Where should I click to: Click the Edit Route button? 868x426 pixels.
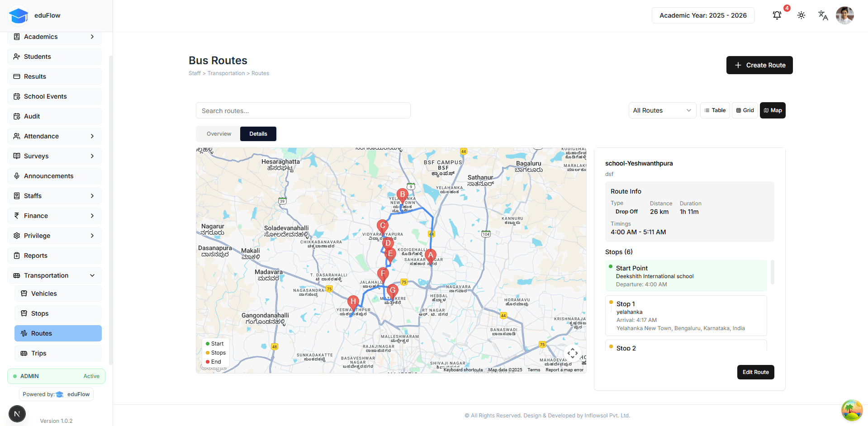755,372
